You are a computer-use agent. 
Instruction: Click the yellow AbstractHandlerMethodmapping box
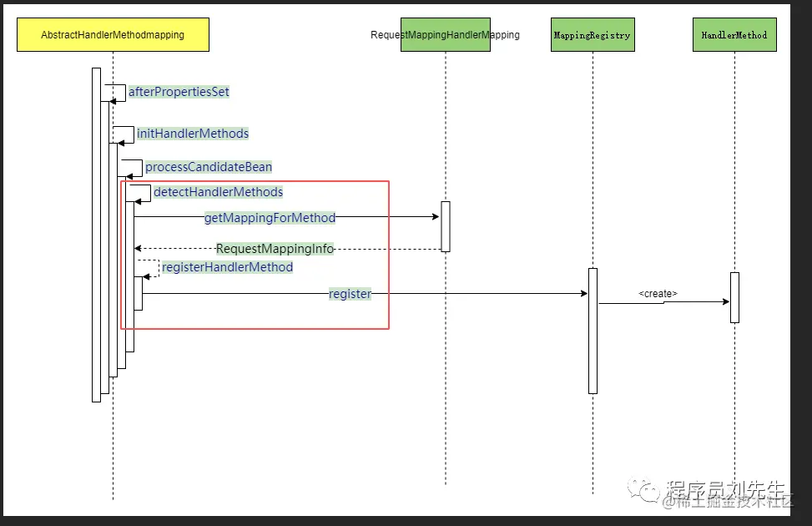pyautogui.click(x=113, y=35)
